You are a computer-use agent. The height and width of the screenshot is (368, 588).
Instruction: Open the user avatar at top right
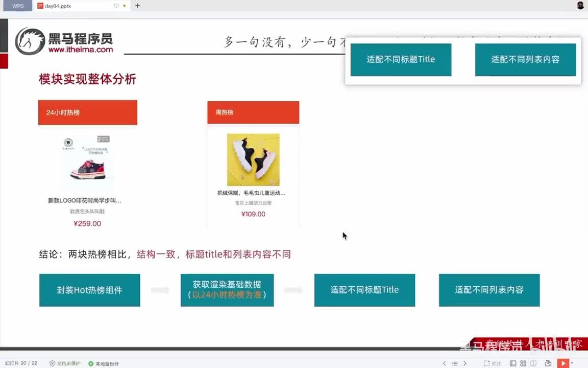pyautogui.click(x=580, y=5)
